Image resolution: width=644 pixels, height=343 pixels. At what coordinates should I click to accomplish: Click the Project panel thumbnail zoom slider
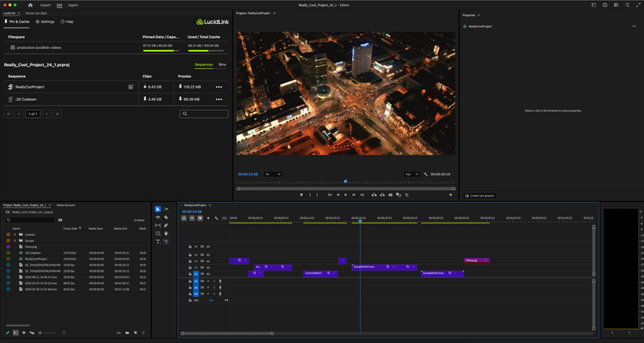point(47,333)
